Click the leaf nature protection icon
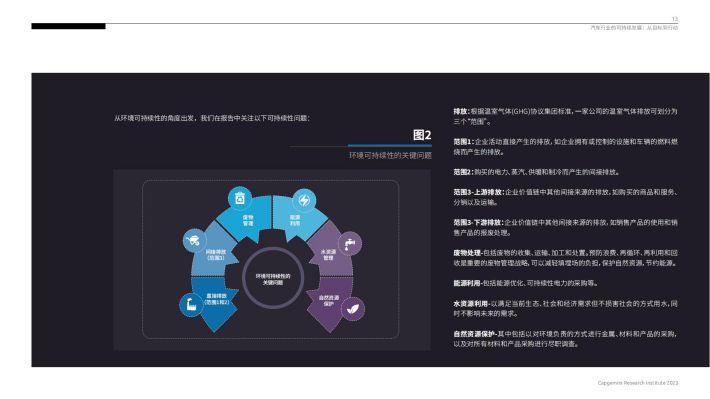Image resolution: width=710 pixels, height=399 pixels. click(x=353, y=309)
